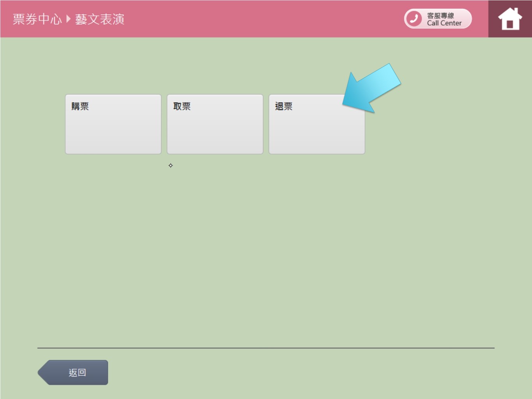This screenshot has height=399, width=532.
Task: Click the 'Call Center' English text
Action: 444,23
